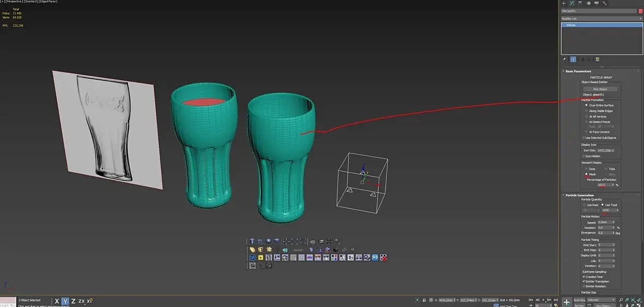Select the sphere icon in floating toolbar

[x=268, y=241]
